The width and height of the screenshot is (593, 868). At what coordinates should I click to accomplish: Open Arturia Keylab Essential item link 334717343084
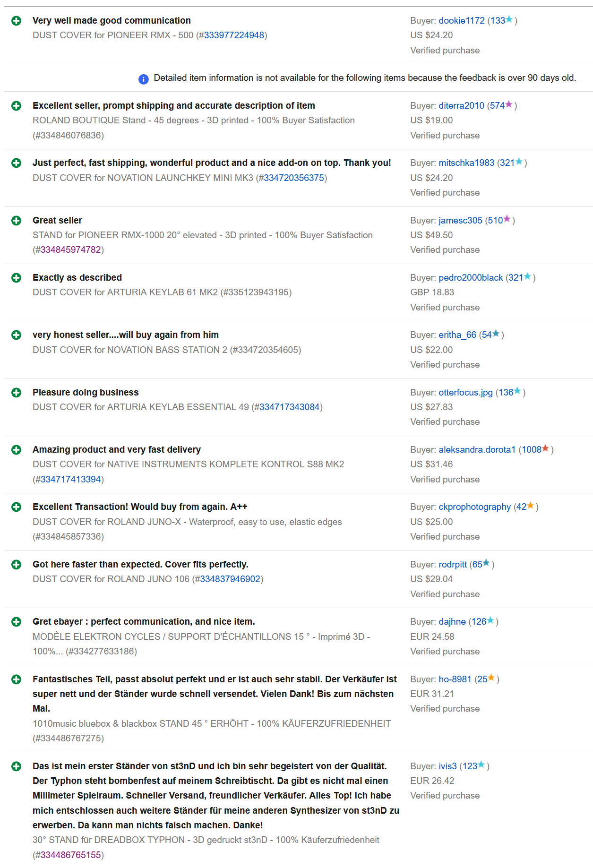pyautogui.click(x=290, y=407)
